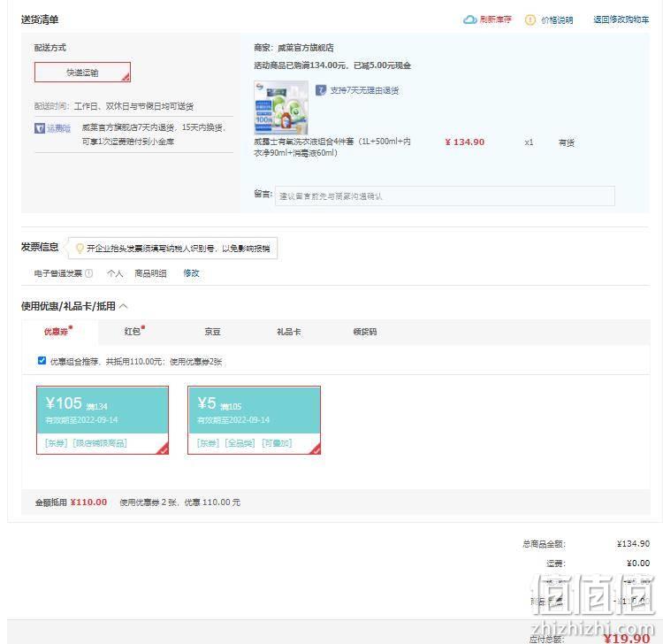This screenshot has width=663, height=644.
Task: Click the 运费险 shield icon
Action: pos(39,128)
